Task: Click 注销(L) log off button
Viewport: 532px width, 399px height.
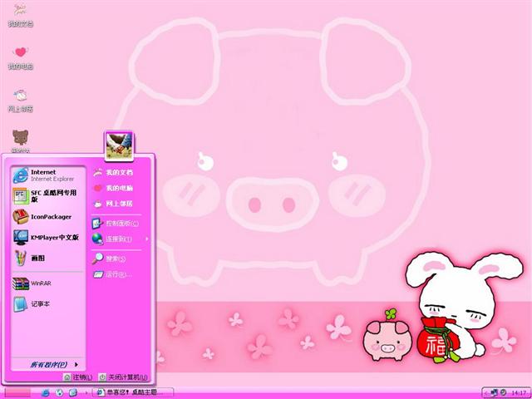Action: pos(78,377)
